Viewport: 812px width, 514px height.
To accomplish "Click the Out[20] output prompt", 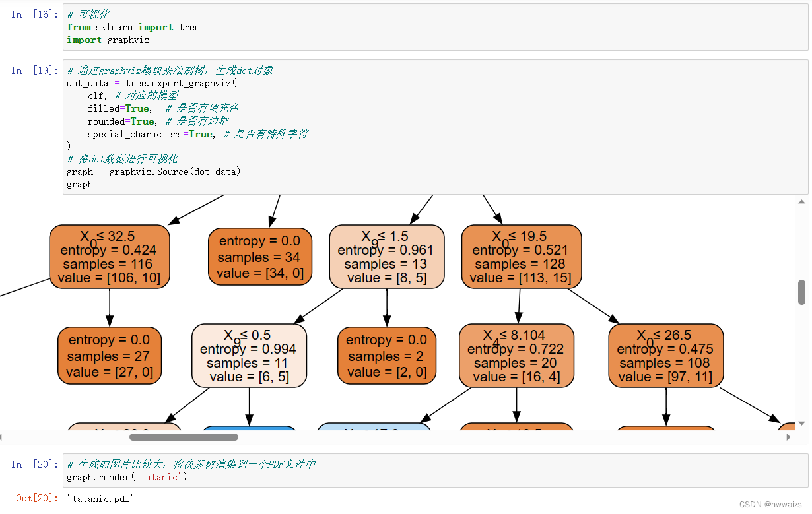I will click(x=37, y=498).
